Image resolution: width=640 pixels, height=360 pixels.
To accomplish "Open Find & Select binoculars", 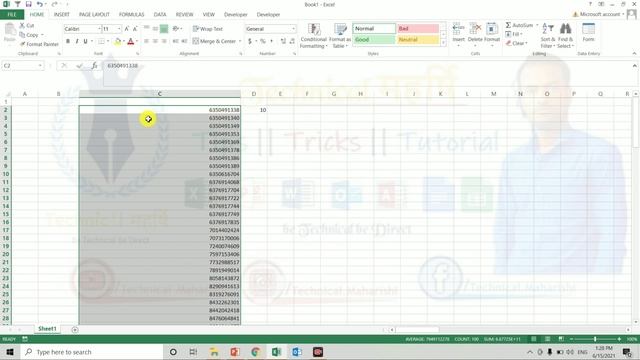I will [565, 36].
